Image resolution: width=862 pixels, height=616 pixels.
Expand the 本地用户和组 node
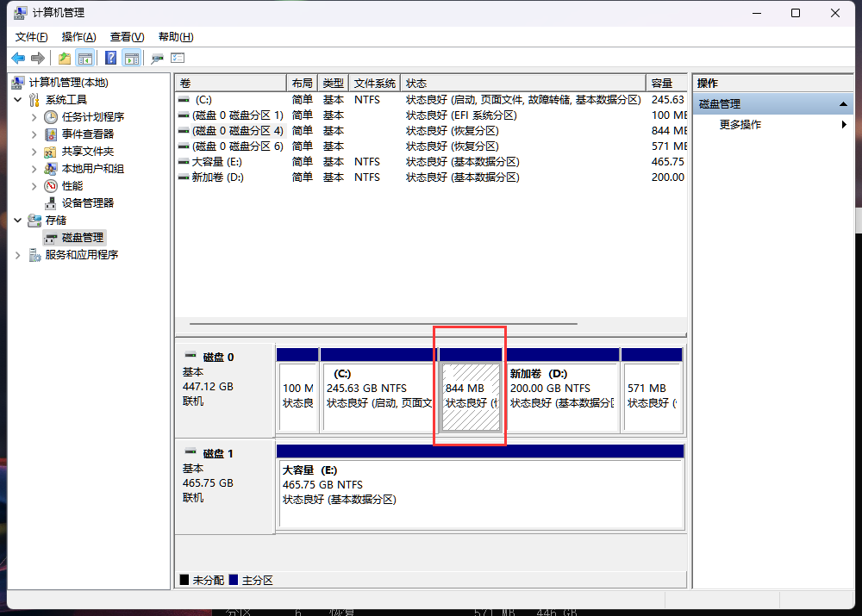point(34,169)
